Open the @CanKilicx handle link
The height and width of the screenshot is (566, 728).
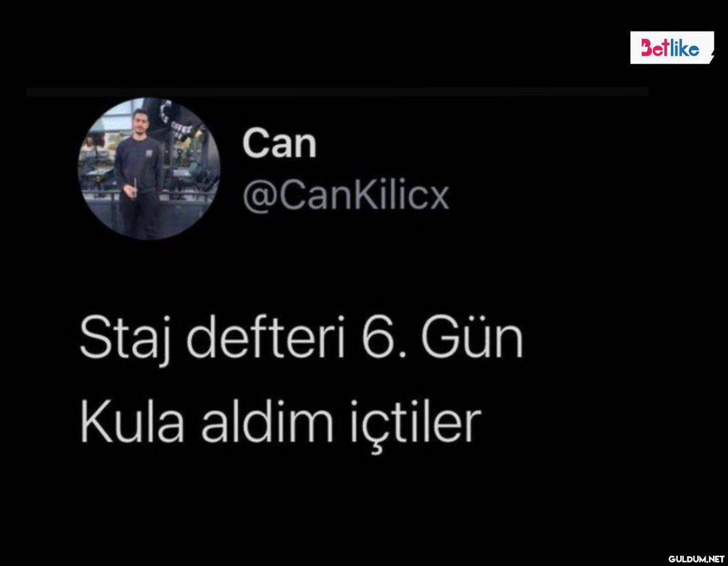coord(346,196)
